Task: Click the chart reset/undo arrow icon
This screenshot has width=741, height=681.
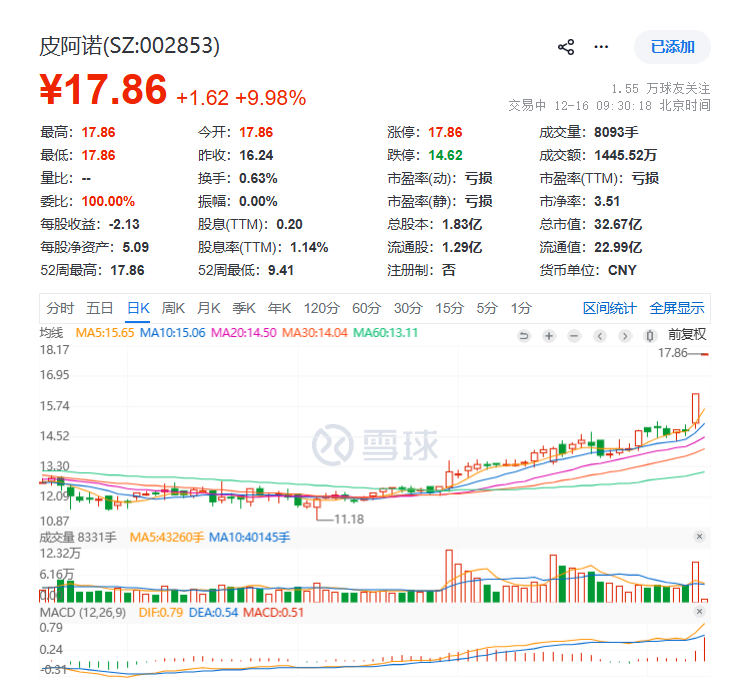Action: click(x=524, y=336)
